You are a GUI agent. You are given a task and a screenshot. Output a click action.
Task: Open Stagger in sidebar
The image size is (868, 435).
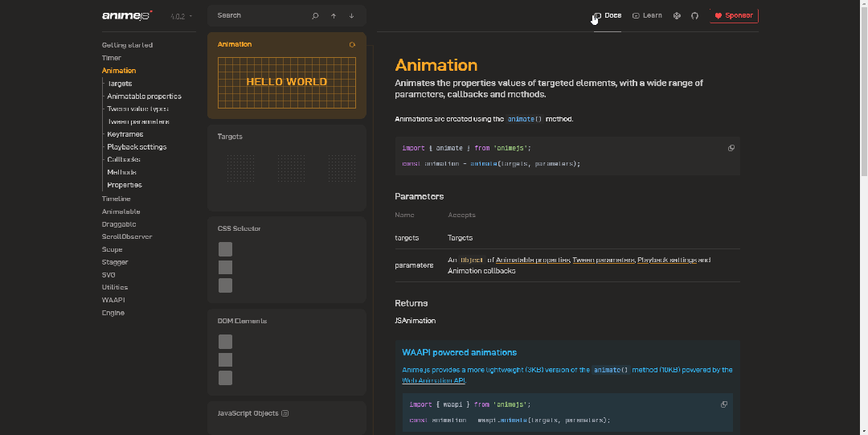pos(115,262)
